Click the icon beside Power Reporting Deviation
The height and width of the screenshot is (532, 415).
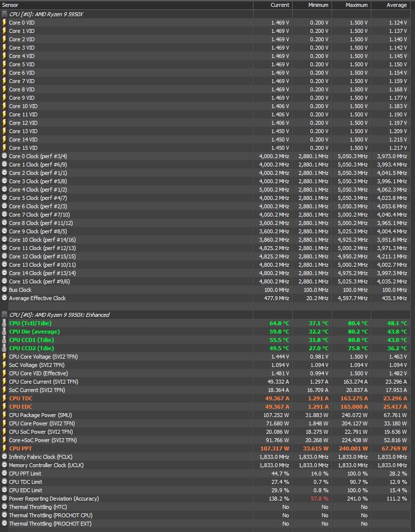coord(4,499)
